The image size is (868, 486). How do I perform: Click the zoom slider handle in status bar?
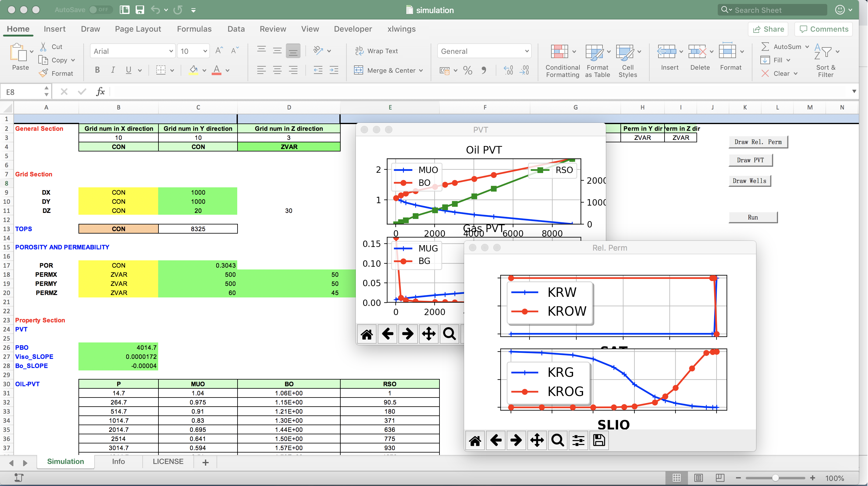tap(775, 477)
